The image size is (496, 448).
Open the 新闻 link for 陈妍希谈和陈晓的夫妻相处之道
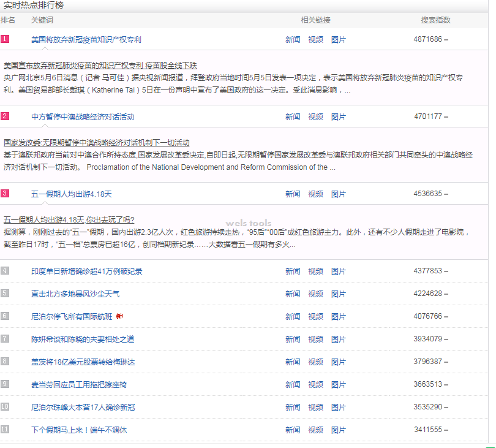293,339
